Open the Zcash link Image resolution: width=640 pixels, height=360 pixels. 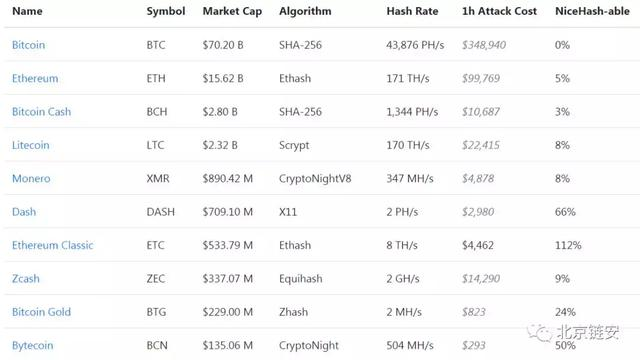click(x=26, y=279)
